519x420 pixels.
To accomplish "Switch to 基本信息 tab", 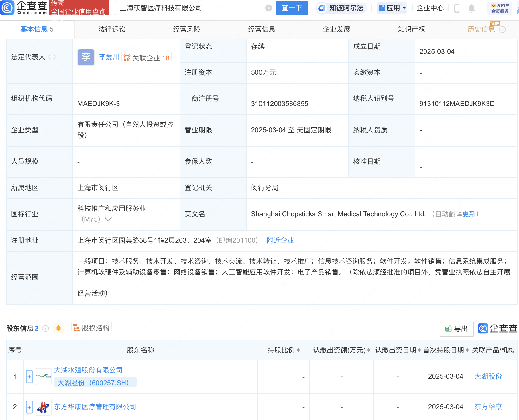I will (x=37, y=29).
